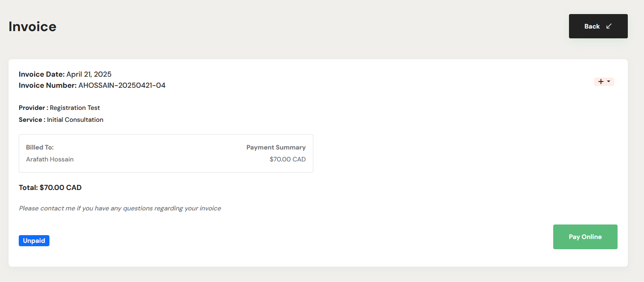The image size is (644, 282).
Task: Click the Registration Test provider name
Action: coord(75,108)
